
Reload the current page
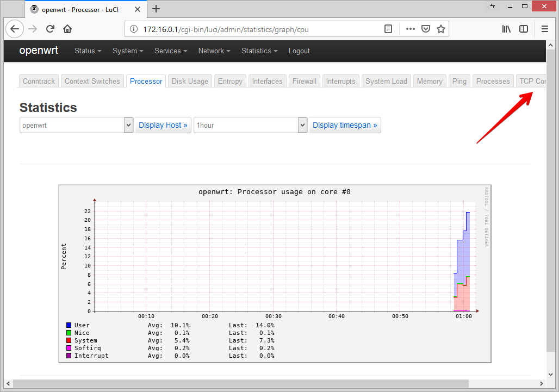click(50, 29)
